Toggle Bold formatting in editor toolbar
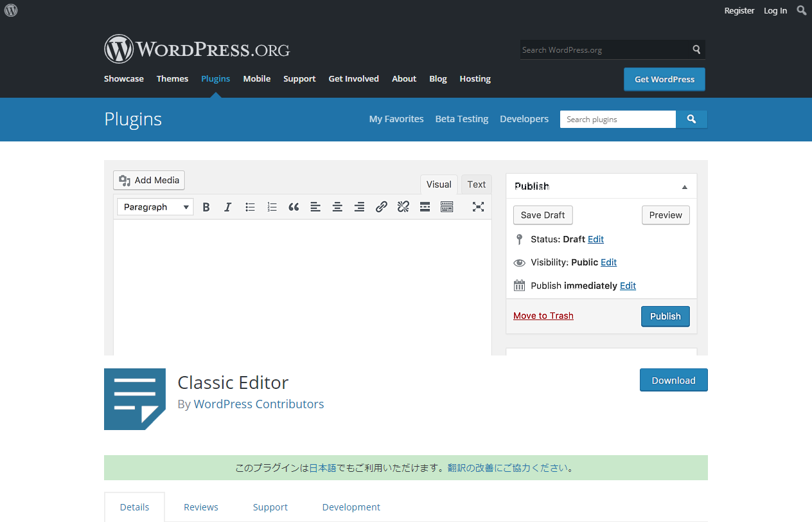 coord(206,207)
